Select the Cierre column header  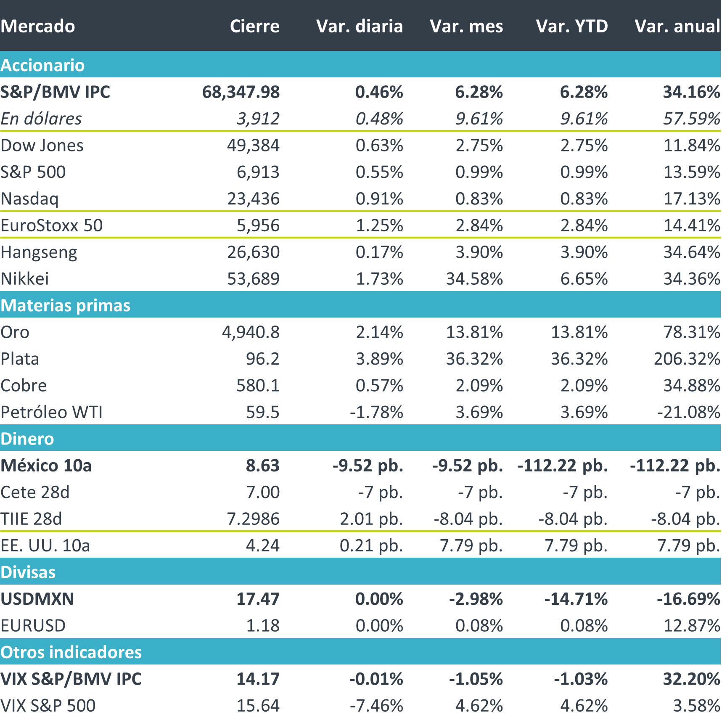(254, 26)
